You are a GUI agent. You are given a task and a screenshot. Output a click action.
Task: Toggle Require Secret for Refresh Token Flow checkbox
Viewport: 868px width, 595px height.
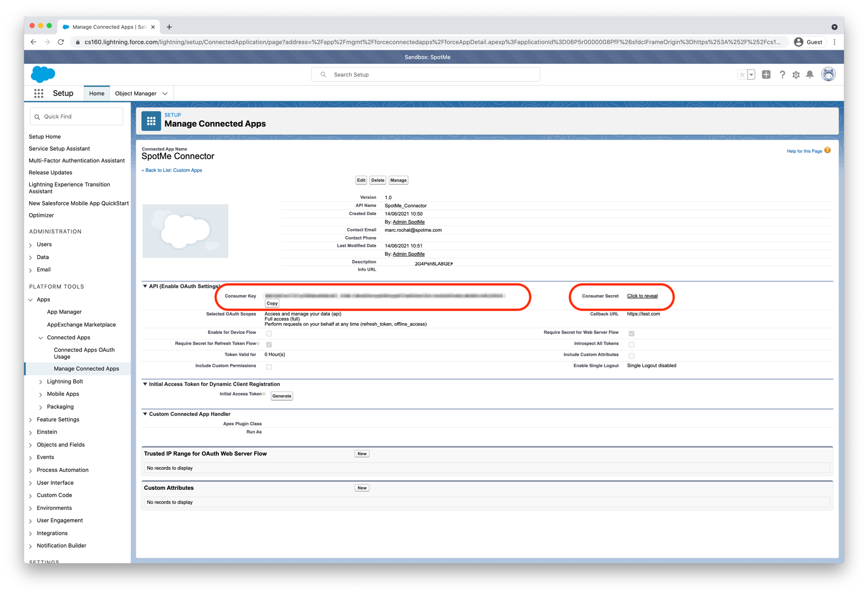269,345
